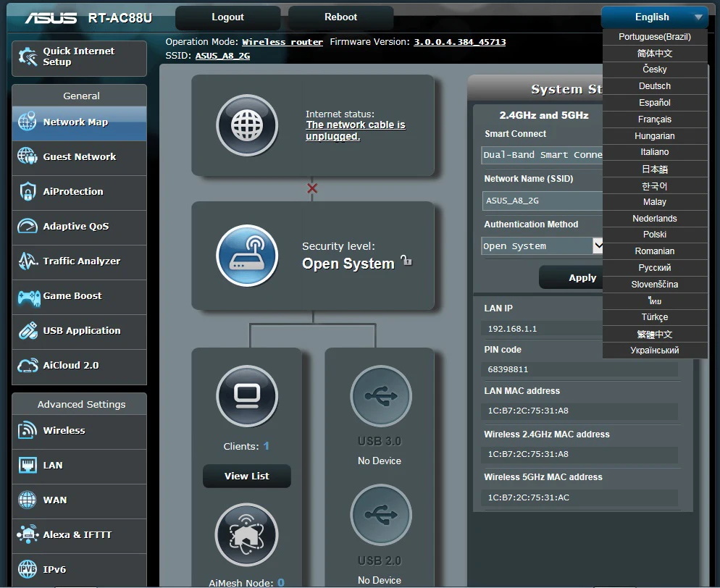The image size is (720, 588).
Task: Select 繁體中文 language
Action: tap(655, 334)
